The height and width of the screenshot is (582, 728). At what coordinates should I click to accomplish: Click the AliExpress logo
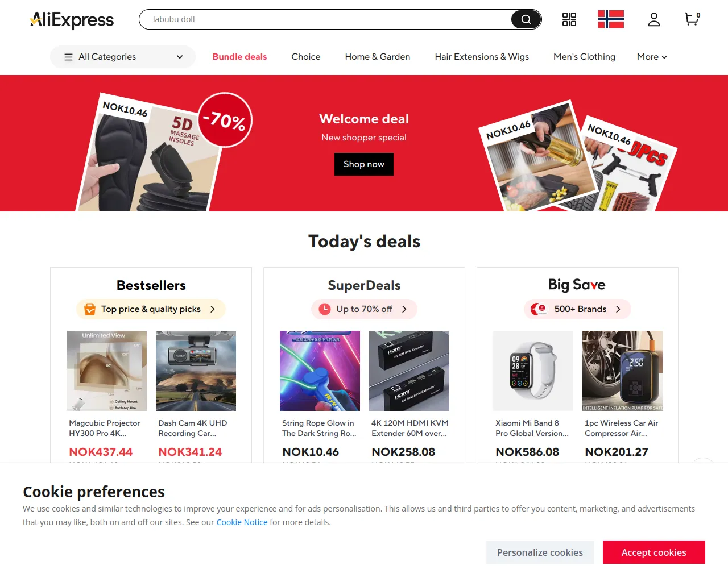coord(72,20)
